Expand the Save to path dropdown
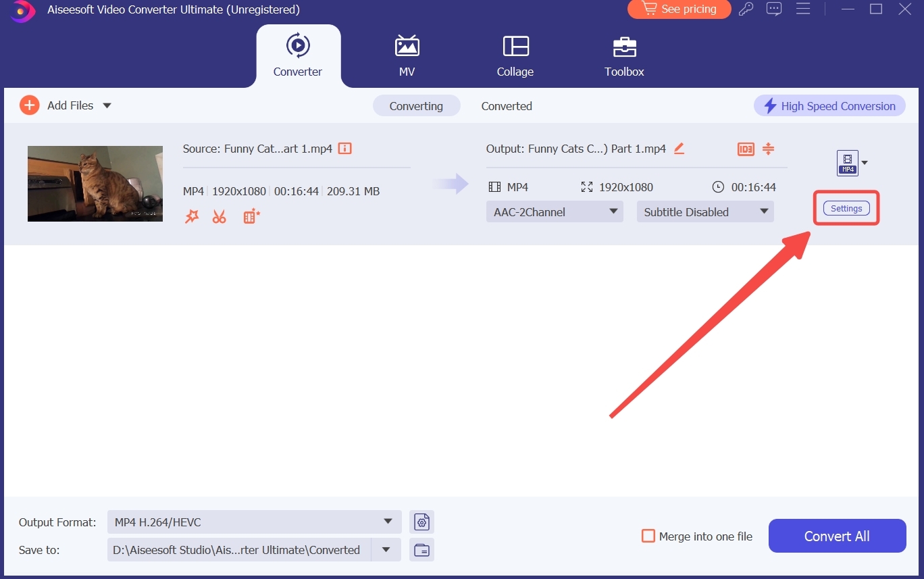Screen dimensions: 924x579 [386, 549]
